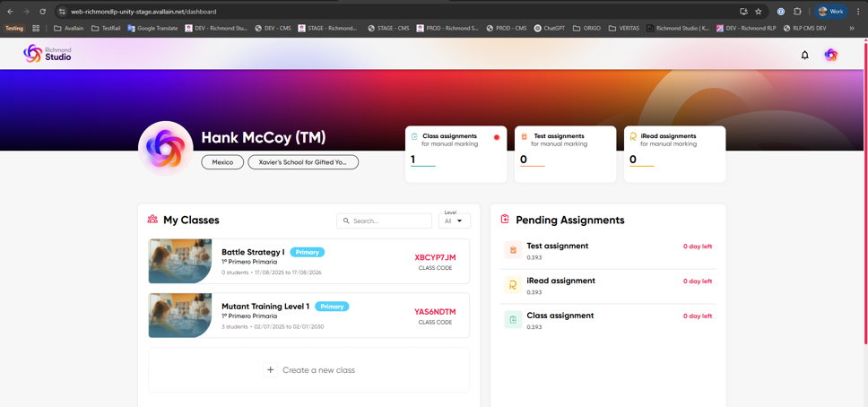Open the Work Chrome profile button
Viewport: 868px width, 407px height.
click(x=830, y=11)
